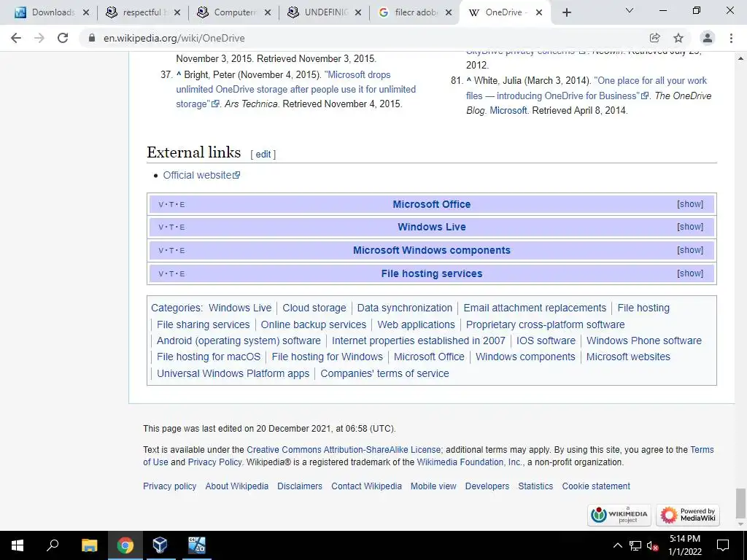
Task: Open the Web applications category
Action: 416,324
